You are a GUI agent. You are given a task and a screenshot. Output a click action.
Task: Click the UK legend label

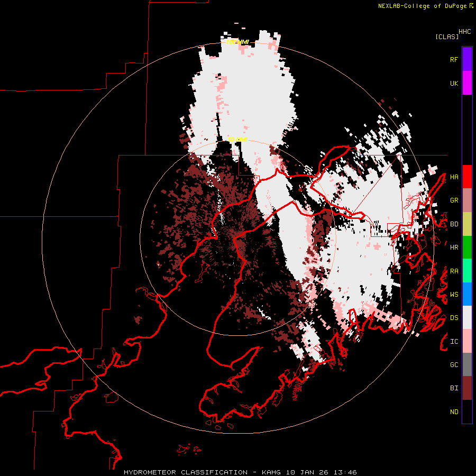coord(454,83)
